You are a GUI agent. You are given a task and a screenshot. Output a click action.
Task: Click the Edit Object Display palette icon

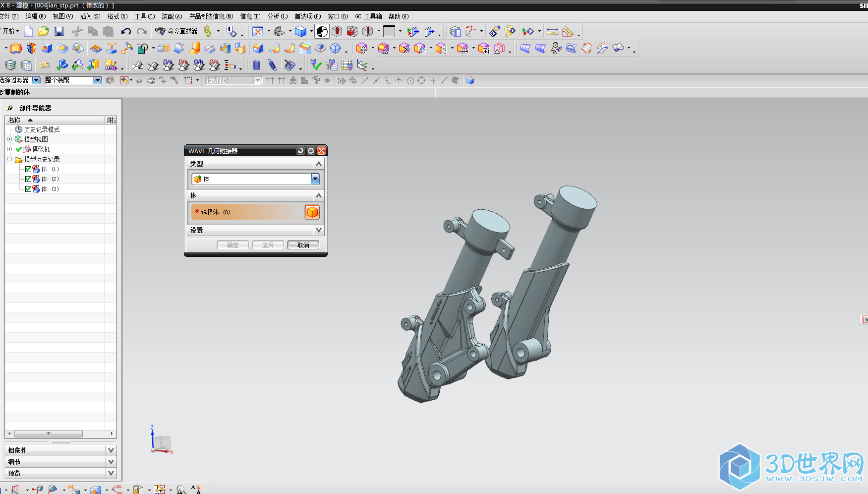510,31
